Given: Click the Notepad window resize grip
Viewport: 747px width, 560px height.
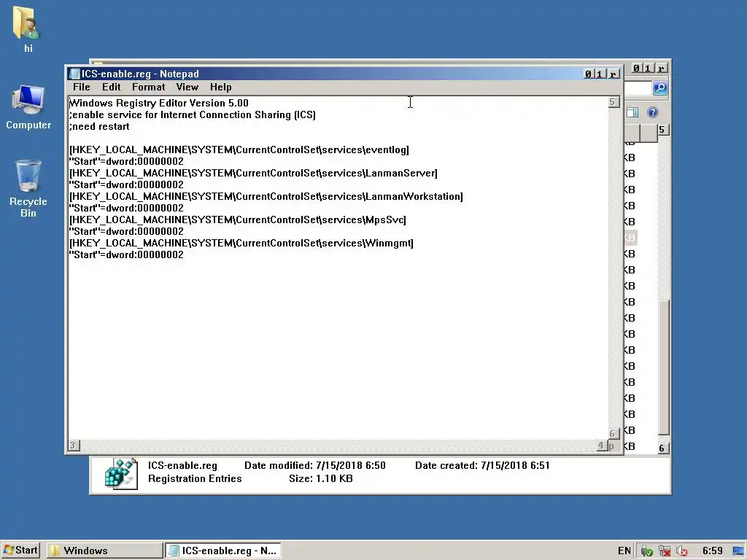Looking at the screenshot, I should (x=614, y=446).
